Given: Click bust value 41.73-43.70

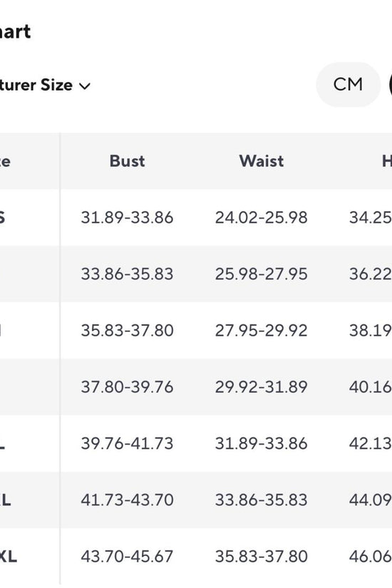Looking at the screenshot, I should point(127,500).
